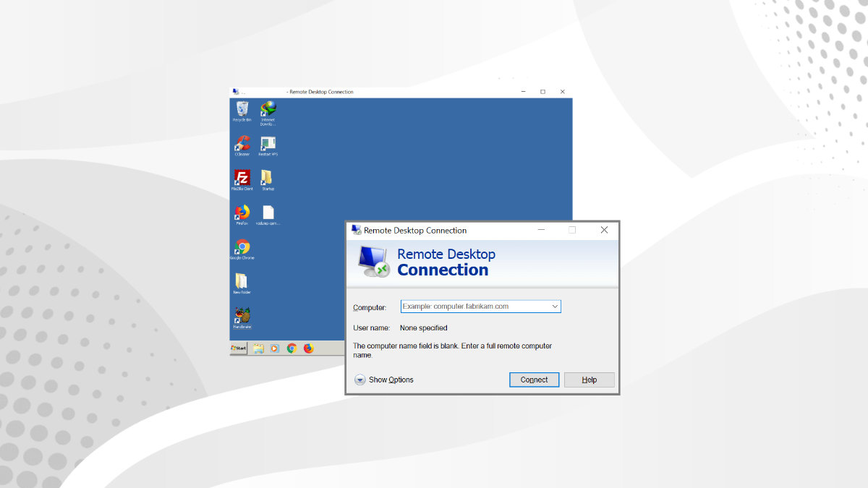Open the Restart VPS shortcut
Screen dimensions: 868x488
268,144
